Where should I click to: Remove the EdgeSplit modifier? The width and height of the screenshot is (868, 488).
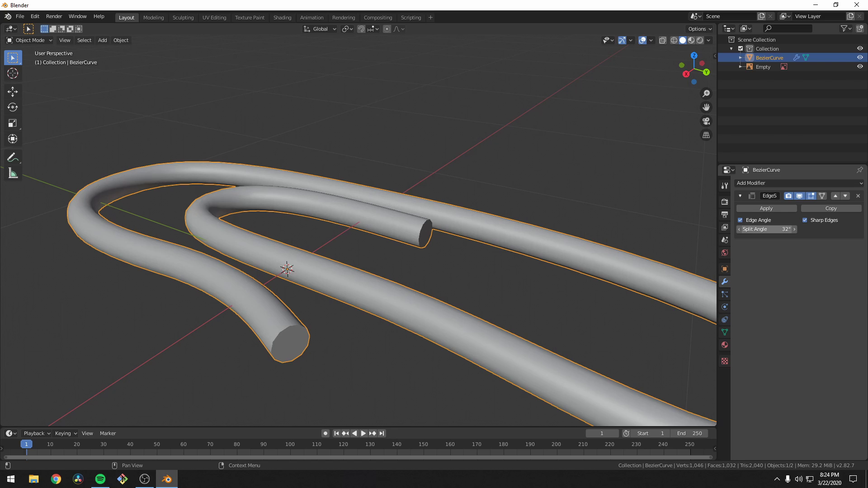(x=858, y=196)
